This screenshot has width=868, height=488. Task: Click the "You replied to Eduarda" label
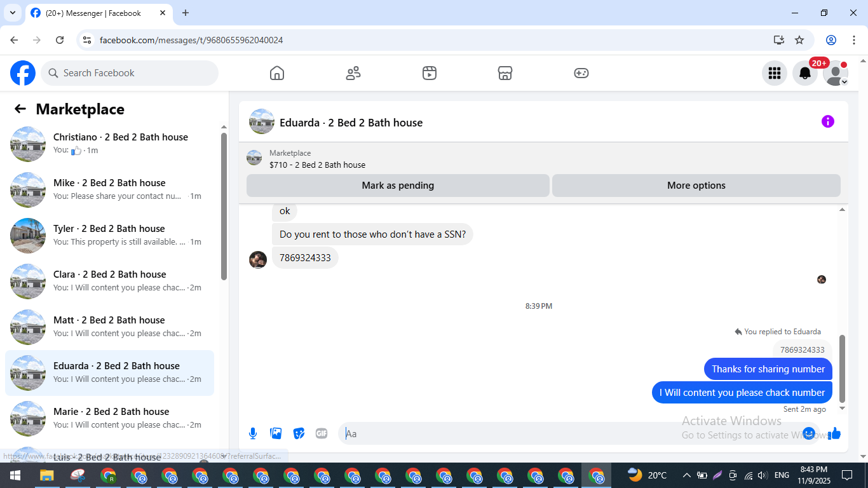point(778,332)
